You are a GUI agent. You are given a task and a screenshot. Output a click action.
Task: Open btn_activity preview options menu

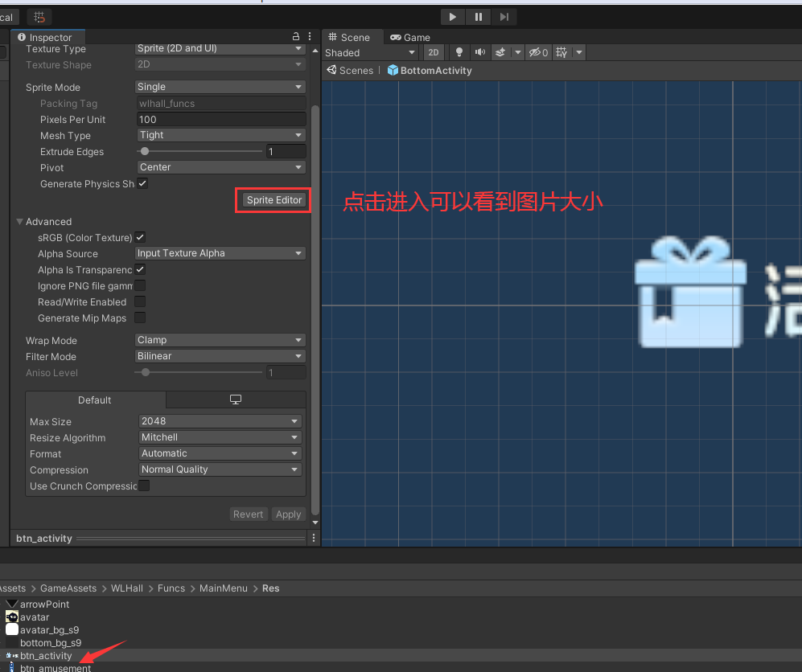click(x=314, y=538)
